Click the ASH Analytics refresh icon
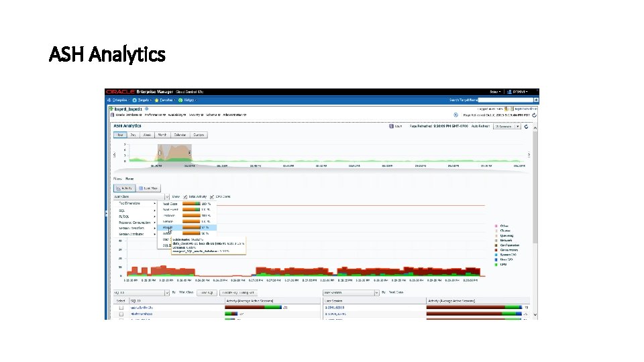The width and height of the screenshot is (644, 362). click(x=526, y=127)
